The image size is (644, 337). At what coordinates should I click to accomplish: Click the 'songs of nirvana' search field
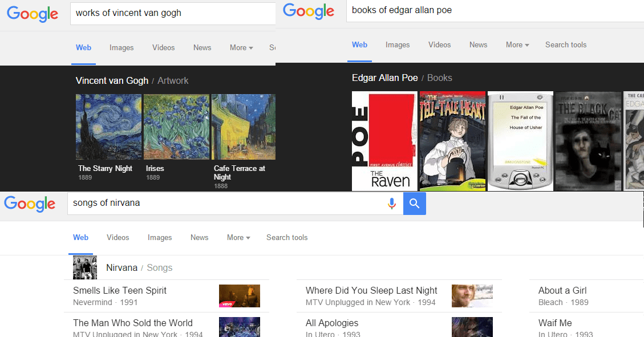click(236, 203)
